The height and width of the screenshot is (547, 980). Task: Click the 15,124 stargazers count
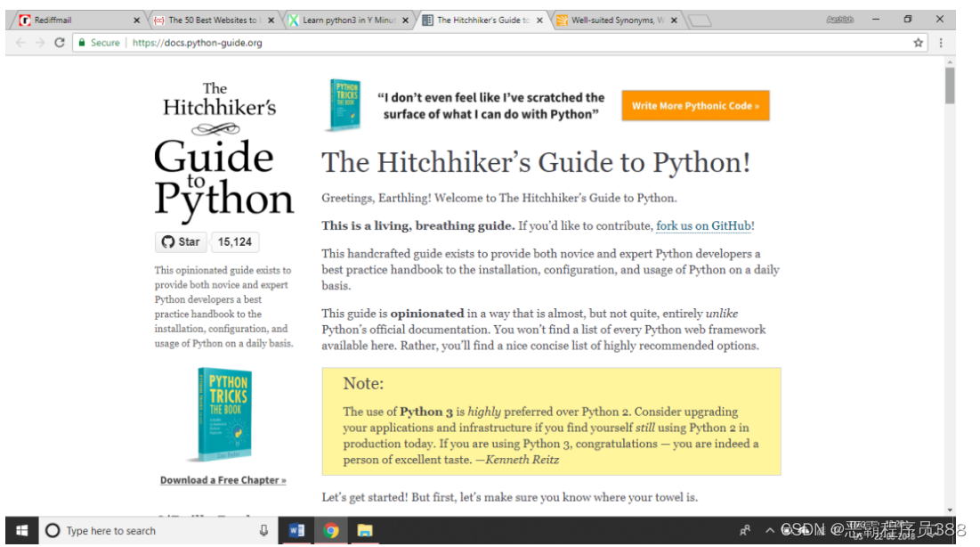point(234,241)
